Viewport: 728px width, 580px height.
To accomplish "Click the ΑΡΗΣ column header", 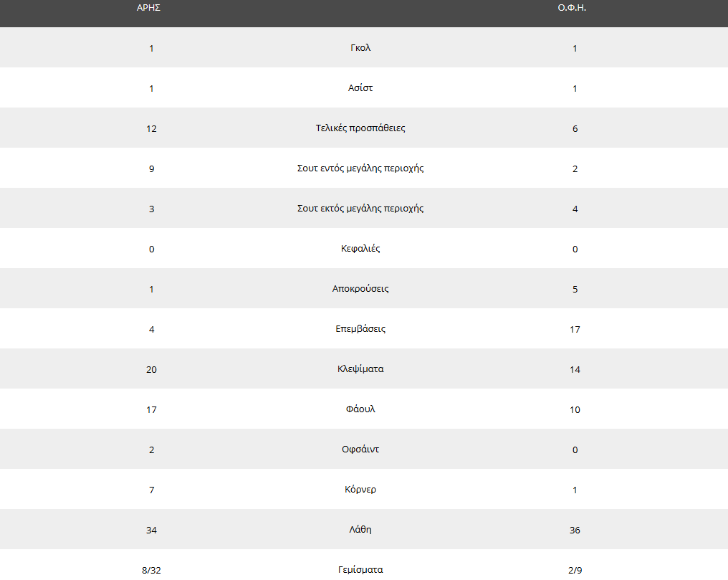I will tap(148, 8).
